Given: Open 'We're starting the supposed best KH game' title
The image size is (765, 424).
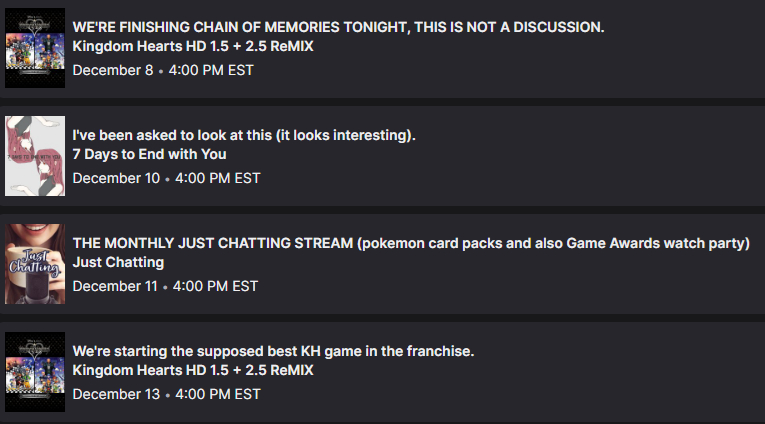Looking at the screenshot, I should coord(273,351).
